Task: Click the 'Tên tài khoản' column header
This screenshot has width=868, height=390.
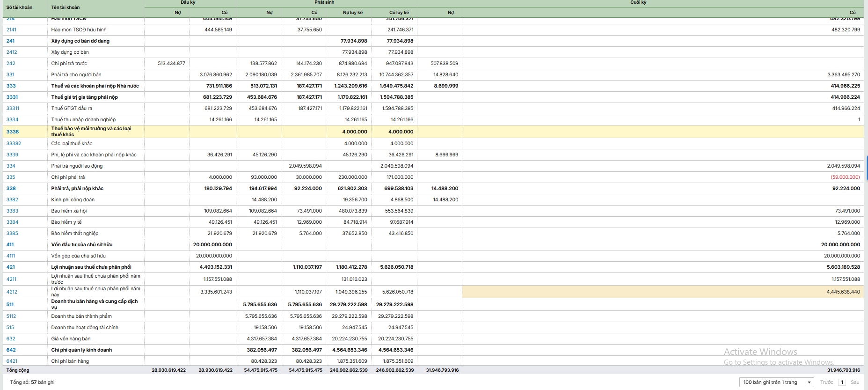Action: (x=66, y=7)
